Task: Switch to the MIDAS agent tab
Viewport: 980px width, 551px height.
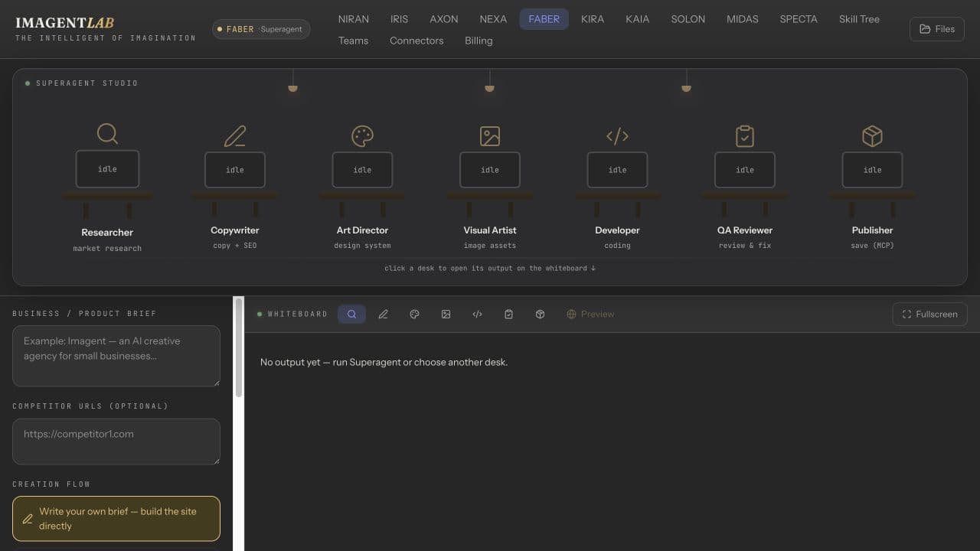Action: coord(743,19)
